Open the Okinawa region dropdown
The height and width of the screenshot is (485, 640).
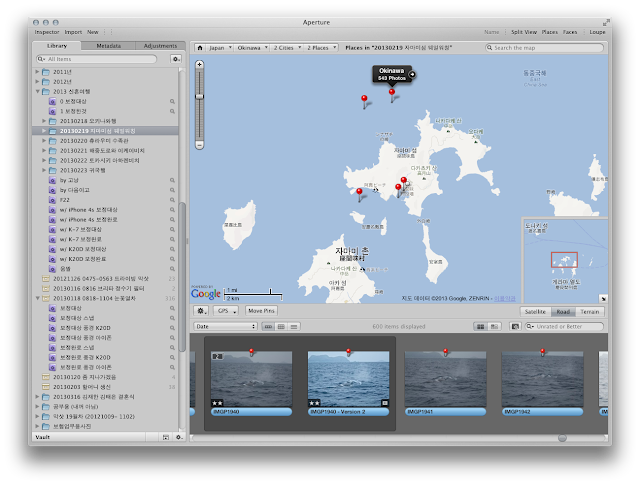pyautogui.click(x=252, y=48)
